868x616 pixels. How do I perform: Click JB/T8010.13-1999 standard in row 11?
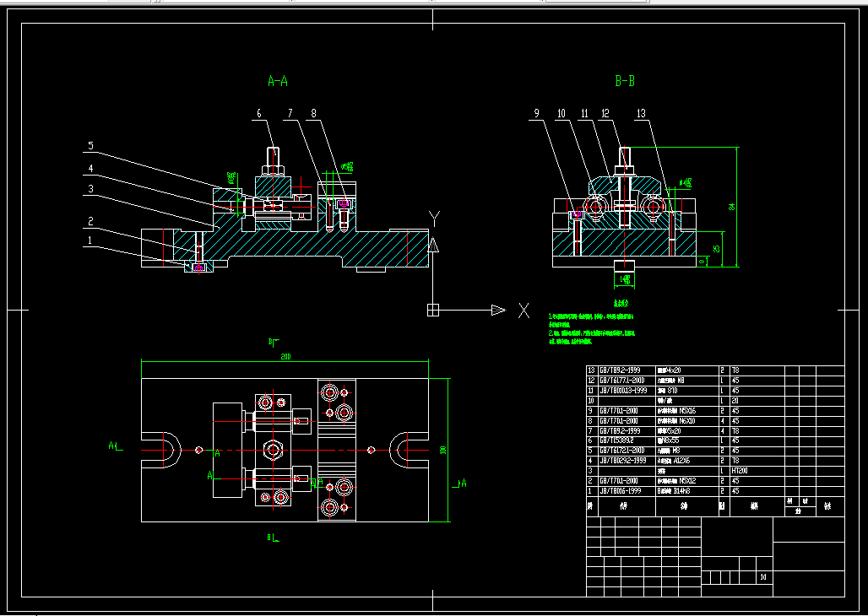coord(623,391)
